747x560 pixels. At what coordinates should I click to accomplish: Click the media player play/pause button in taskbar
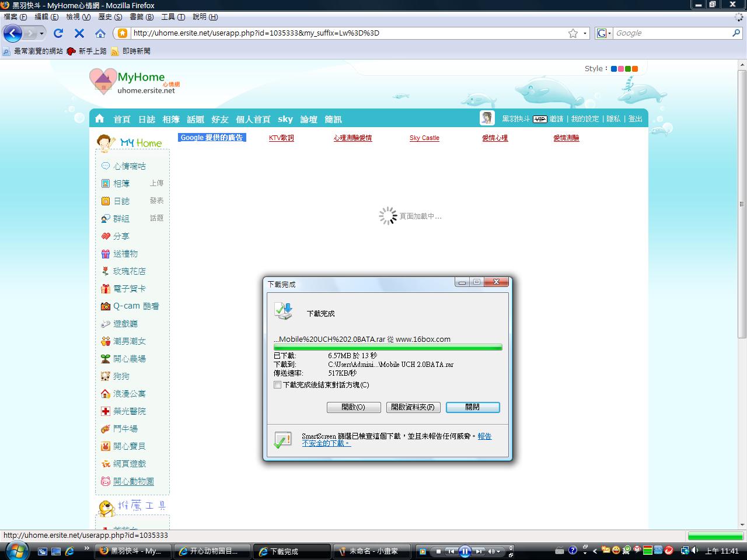pos(465,551)
